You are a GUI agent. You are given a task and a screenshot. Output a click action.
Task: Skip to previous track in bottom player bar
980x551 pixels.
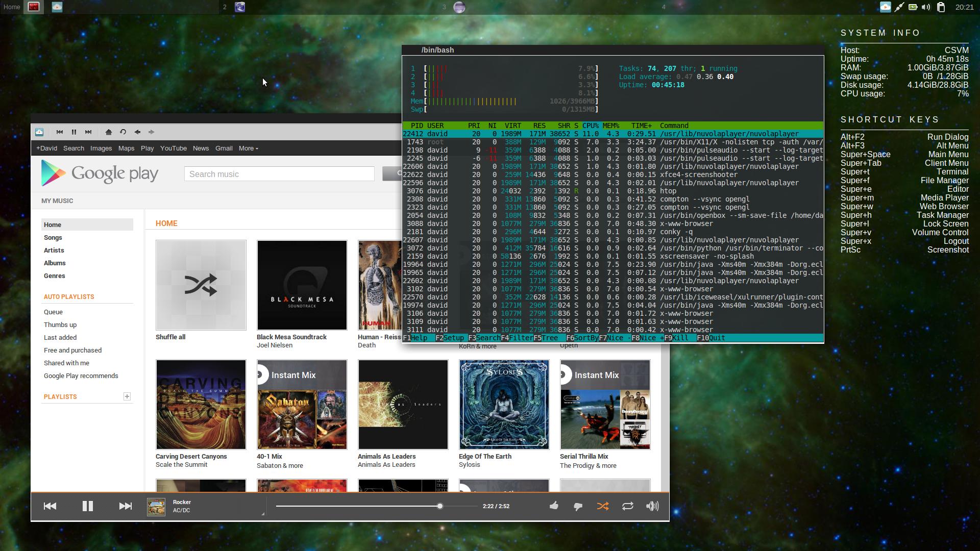50,506
